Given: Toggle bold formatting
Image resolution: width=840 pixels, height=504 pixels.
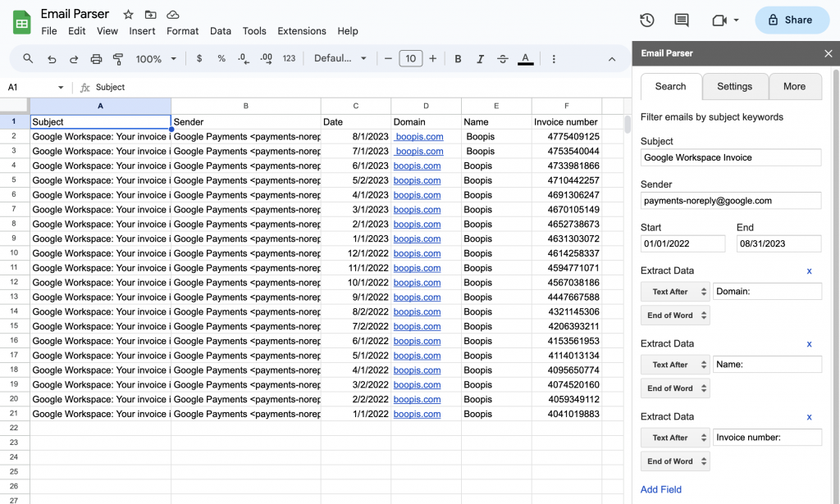Looking at the screenshot, I should click(x=458, y=59).
